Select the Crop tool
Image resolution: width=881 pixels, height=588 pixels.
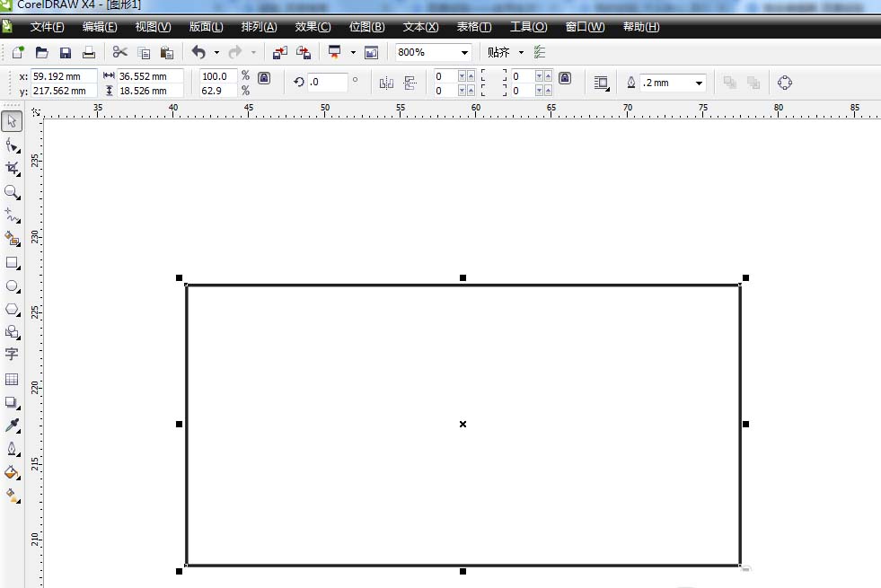[12, 169]
